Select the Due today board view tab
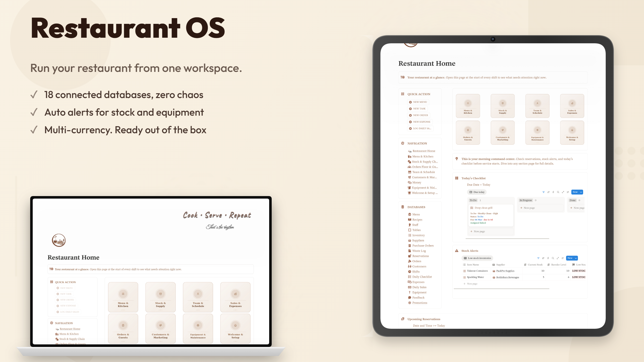This screenshot has width=644, height=362. [x=477, y=192]
